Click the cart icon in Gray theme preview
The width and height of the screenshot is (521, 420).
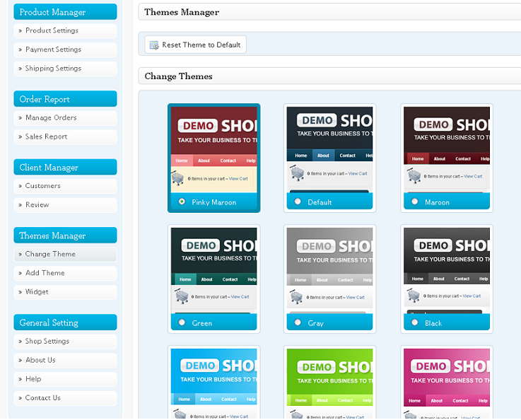pos(298,296)
